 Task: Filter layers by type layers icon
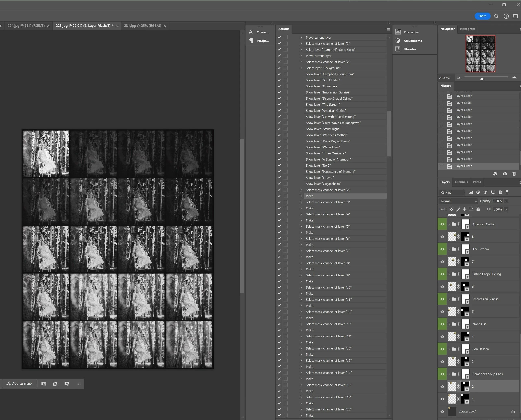pyautogui.click(x=485, y=192)
